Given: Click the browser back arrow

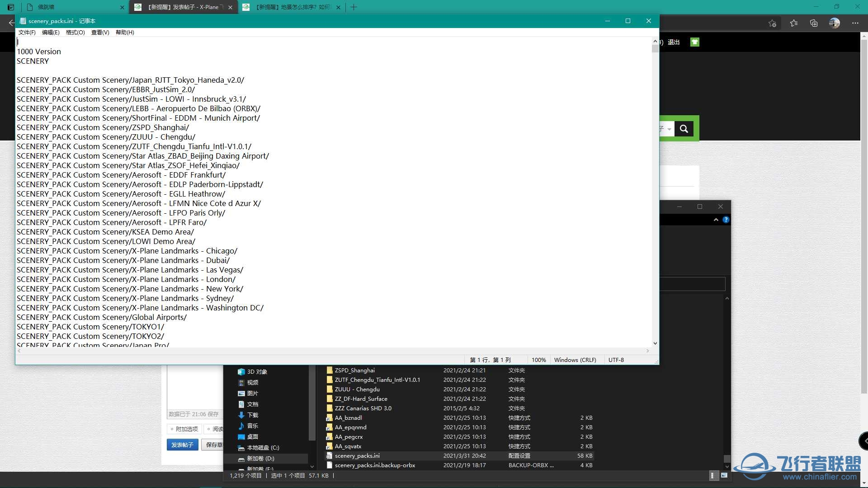Looking at the screenshot, I should [11, 23].
